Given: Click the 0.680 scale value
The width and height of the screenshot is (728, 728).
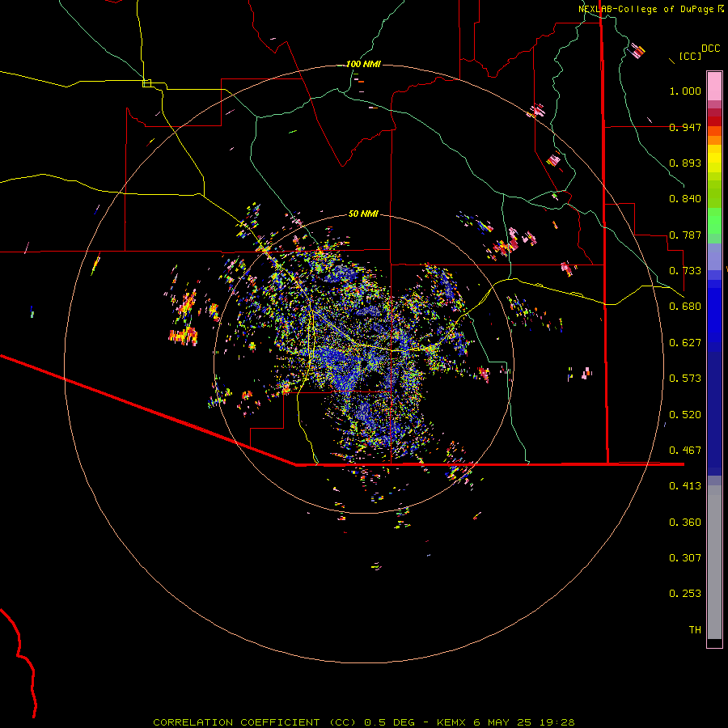Looking at the screenshot, I should pos(685,307).
